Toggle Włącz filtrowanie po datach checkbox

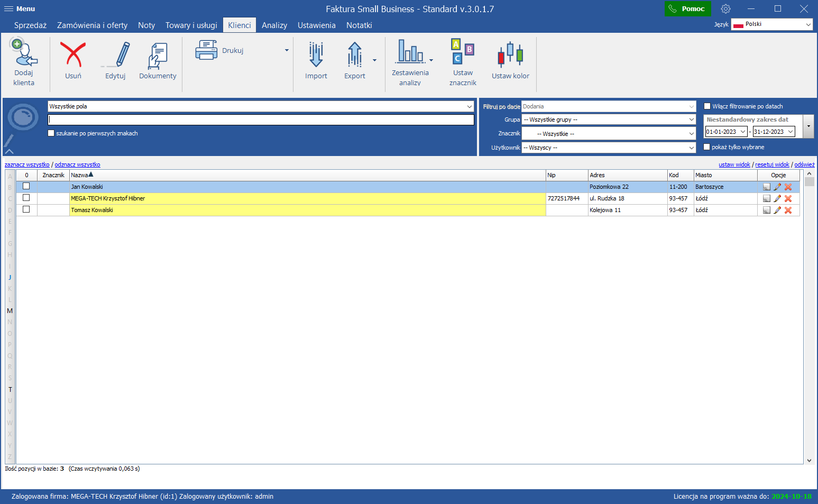[x=707, y=106]
